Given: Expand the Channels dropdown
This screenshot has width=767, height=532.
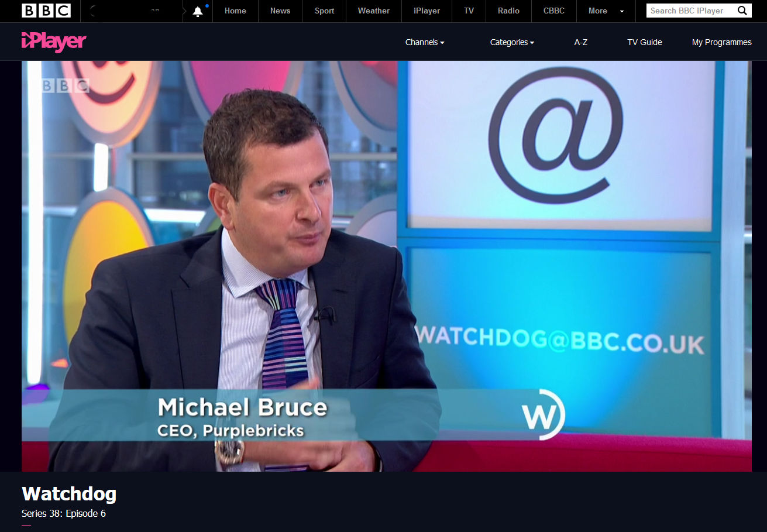Looking at the screenshot, I should (x=425, y=42).
